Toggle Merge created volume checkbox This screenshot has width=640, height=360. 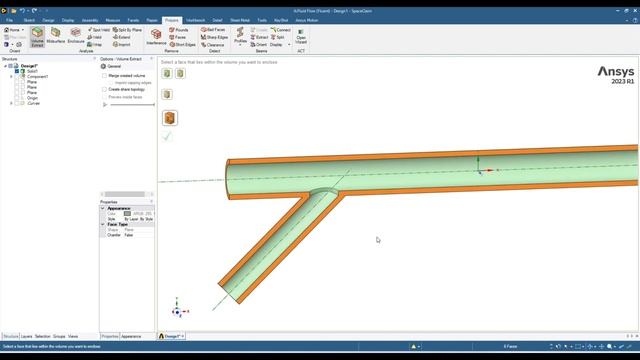(104, 76)
